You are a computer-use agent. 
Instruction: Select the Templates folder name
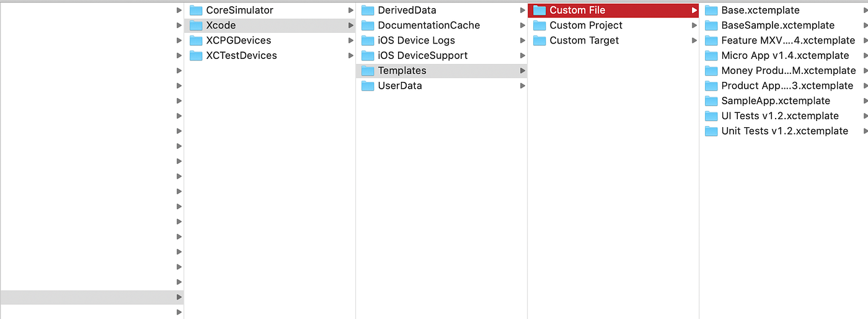click(x=402, y=71)
